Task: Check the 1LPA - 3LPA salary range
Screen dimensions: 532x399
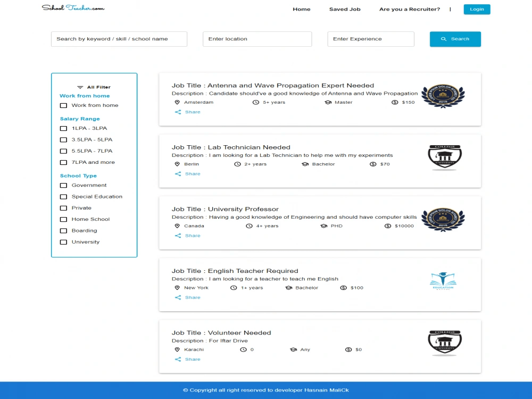Action: coord(63,128)
